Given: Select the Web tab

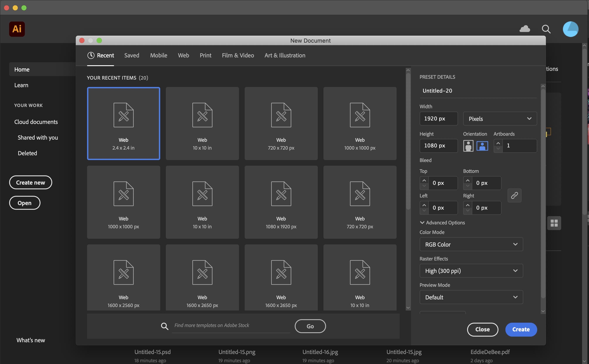Looking at the screenshot, I should point(183,55).
